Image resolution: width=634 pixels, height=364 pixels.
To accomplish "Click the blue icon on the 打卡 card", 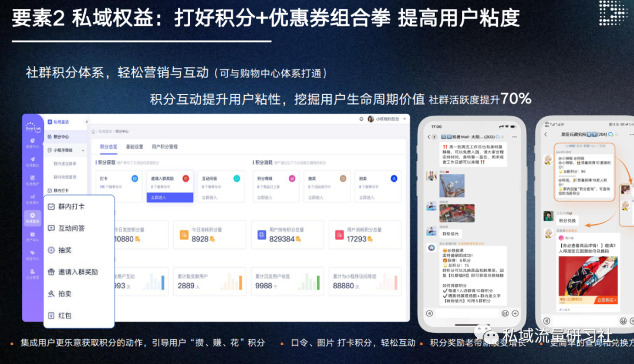I will 134,178.
